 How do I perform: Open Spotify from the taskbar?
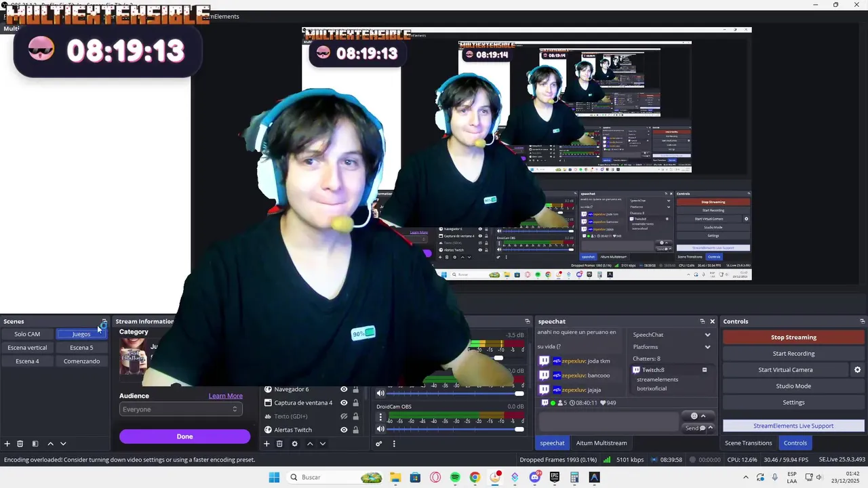pos(455,477)
